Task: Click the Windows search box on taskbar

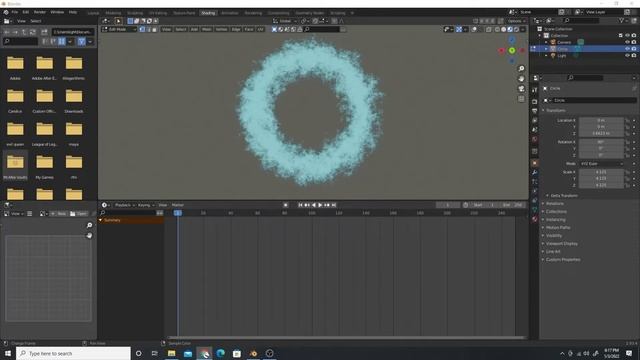Action: 73,353
